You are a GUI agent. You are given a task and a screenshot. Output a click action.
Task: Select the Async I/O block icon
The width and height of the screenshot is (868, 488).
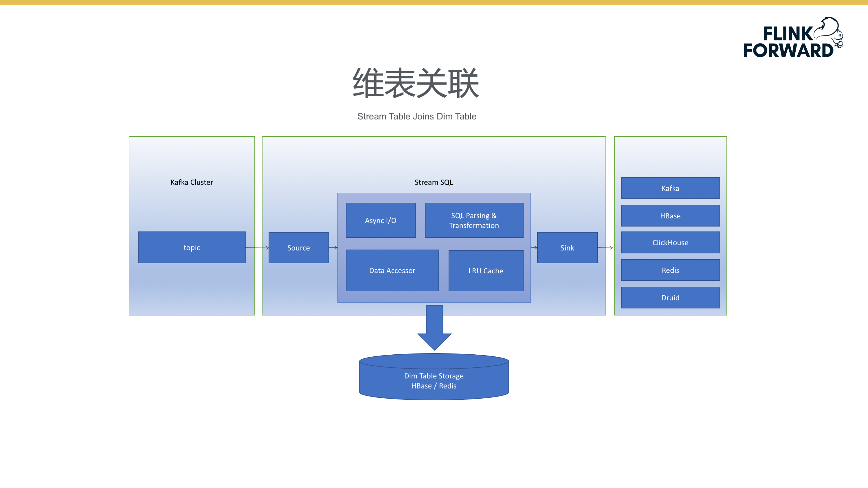(380, 220)
